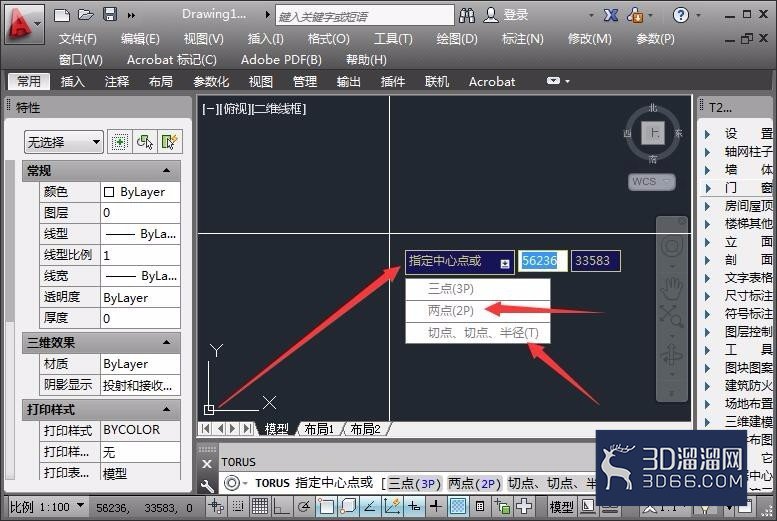Click the Annotation Monitor plus status icon

coord(524,507)
